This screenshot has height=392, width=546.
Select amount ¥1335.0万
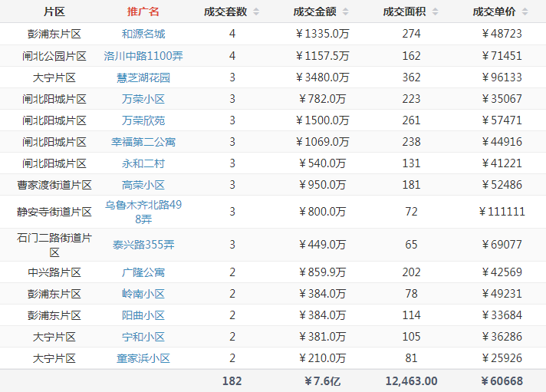tap(322, 34)
